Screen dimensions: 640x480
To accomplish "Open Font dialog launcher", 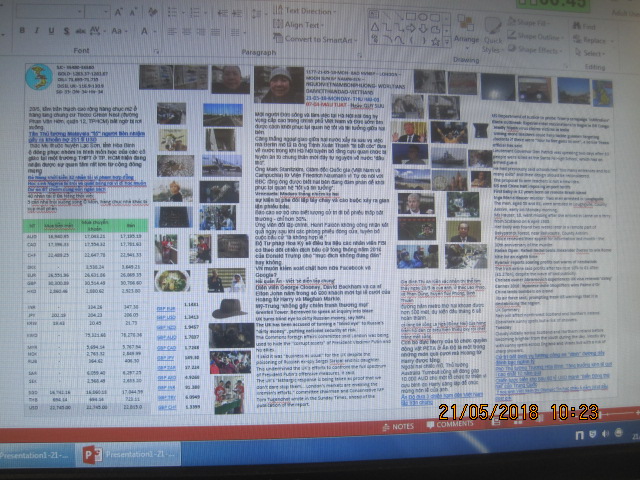I will pos(156,52).
